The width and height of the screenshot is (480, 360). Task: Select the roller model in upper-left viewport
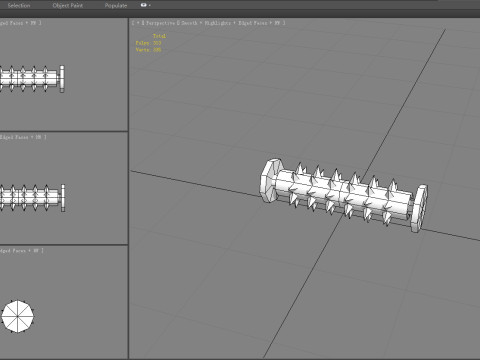click(x=32, y=79)
